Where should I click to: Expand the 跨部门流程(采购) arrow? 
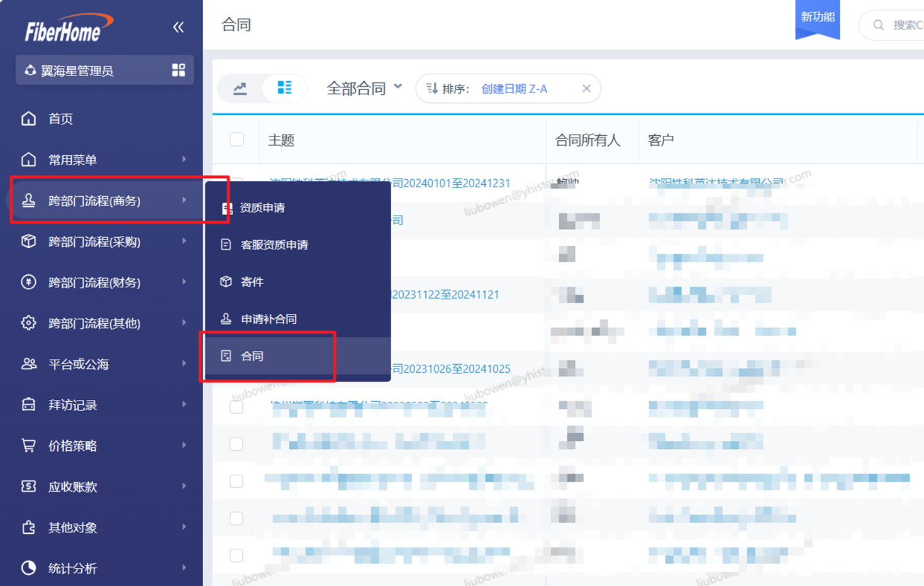[x=184, y=241]
